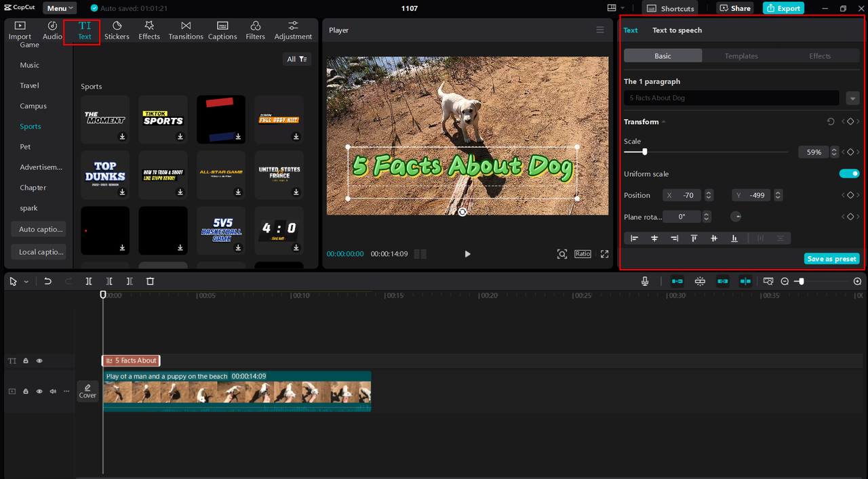Select the '5 Facts About' text clip
Image resolution: width=868 pixels, height=479 pixels.
131,360
